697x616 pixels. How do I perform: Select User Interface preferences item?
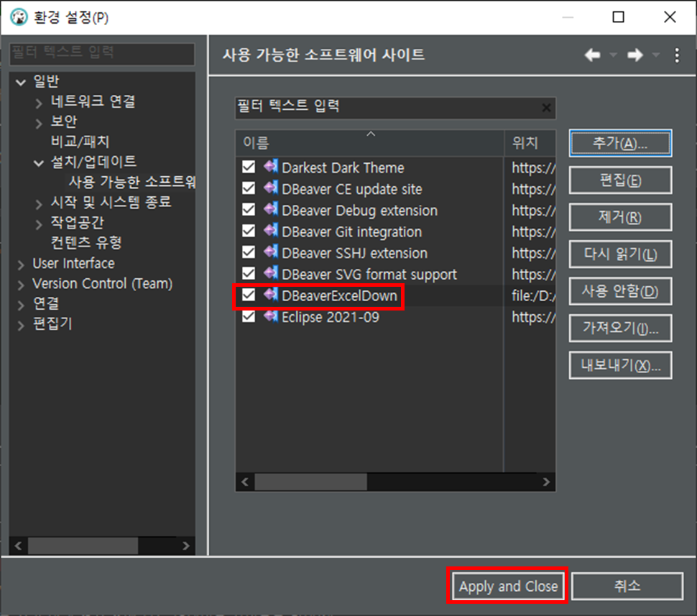click(74, 263)
